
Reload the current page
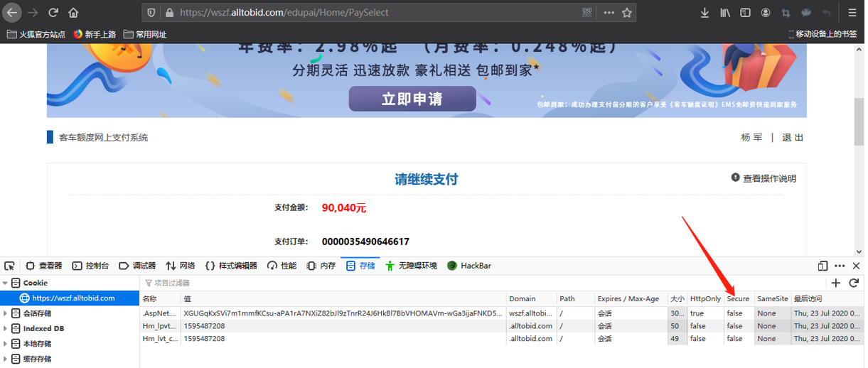[x=53, y=13]
